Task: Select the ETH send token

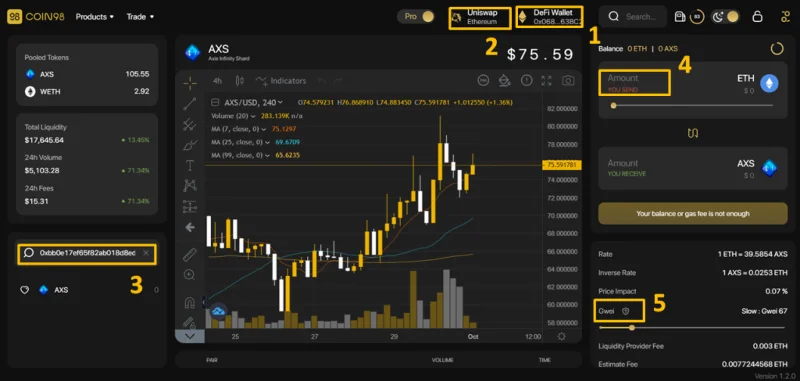Action: click(x=757, y=83)
